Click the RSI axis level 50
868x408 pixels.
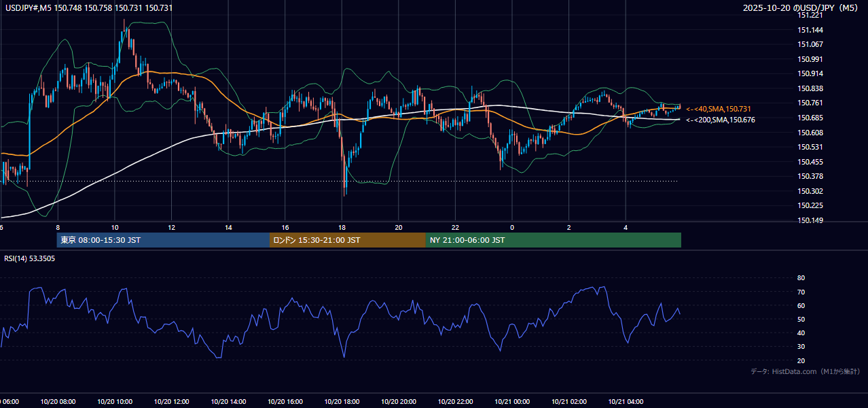801,319
